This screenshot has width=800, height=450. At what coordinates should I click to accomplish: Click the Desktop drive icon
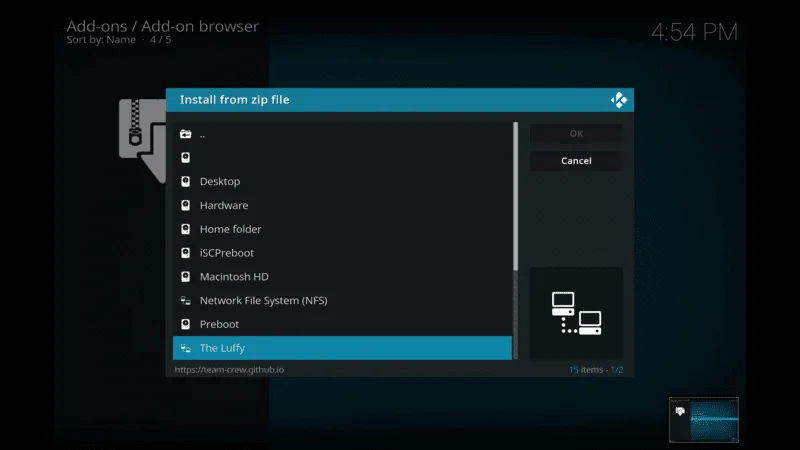pos(185,181)
